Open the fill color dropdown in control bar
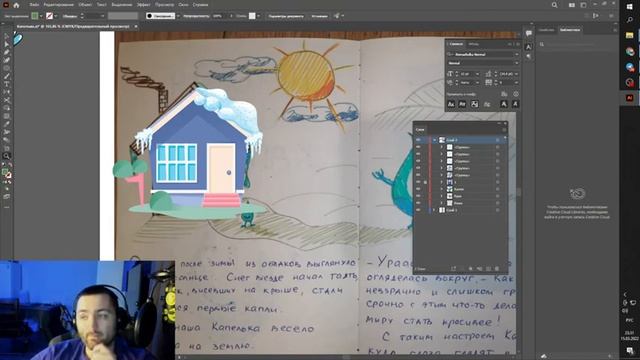The width and height of the screenshot is (640, 360). (x=41, y=16)
